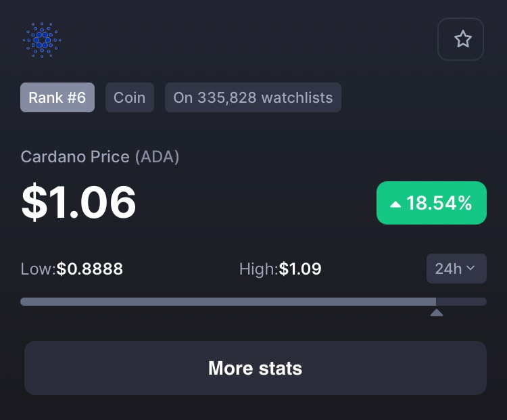Click the Cardano logo icon
The image size is (507, 420).
coord(42,40)
